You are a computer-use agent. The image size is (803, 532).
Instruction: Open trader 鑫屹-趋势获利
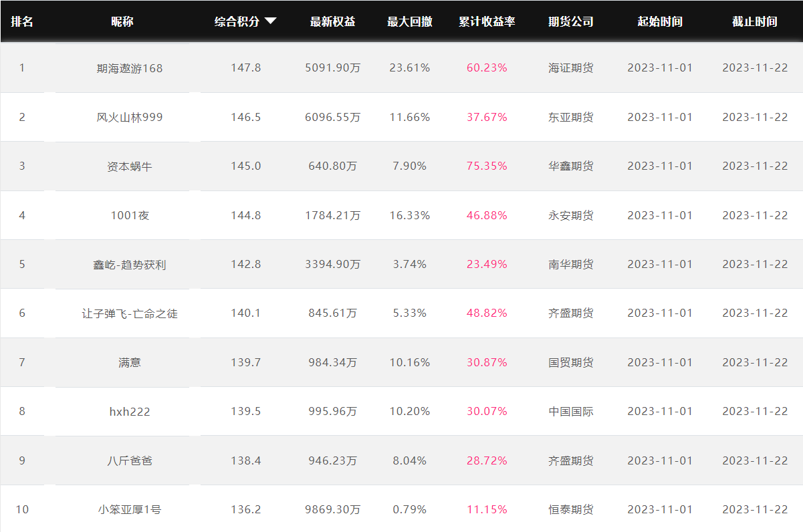tap(130, 264)
